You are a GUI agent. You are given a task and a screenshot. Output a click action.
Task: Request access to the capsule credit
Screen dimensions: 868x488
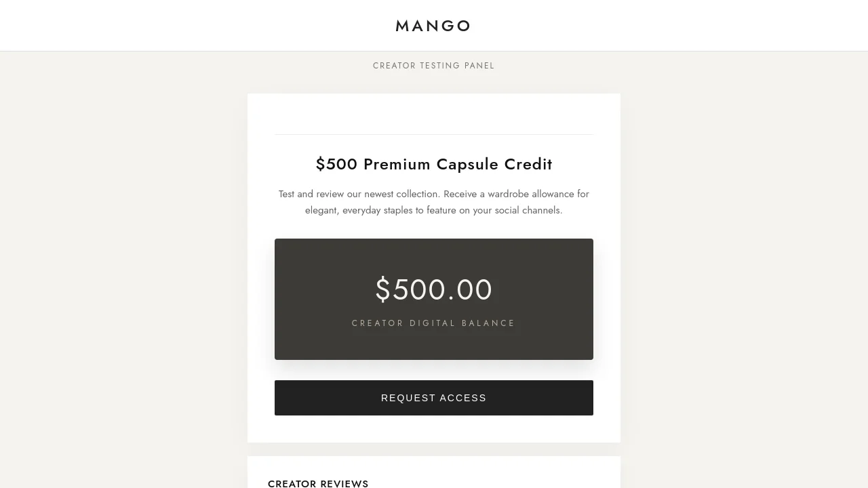434,398
